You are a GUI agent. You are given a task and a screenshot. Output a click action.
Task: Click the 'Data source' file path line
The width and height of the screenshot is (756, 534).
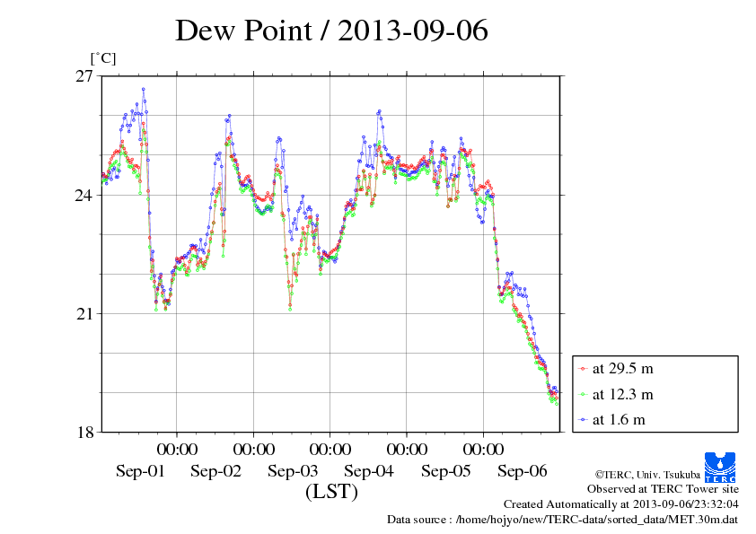coord(562,520)
